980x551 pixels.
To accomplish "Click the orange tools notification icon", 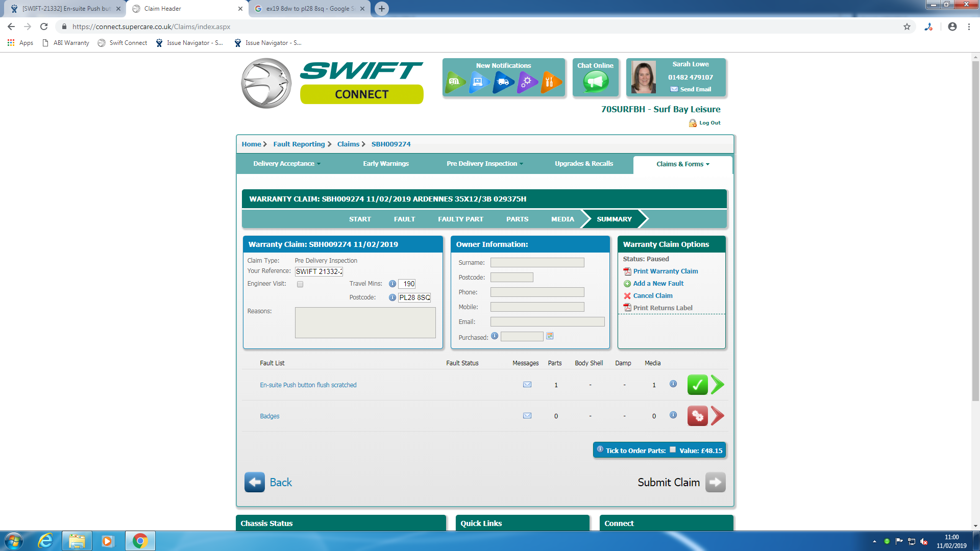I will point(550,82).
